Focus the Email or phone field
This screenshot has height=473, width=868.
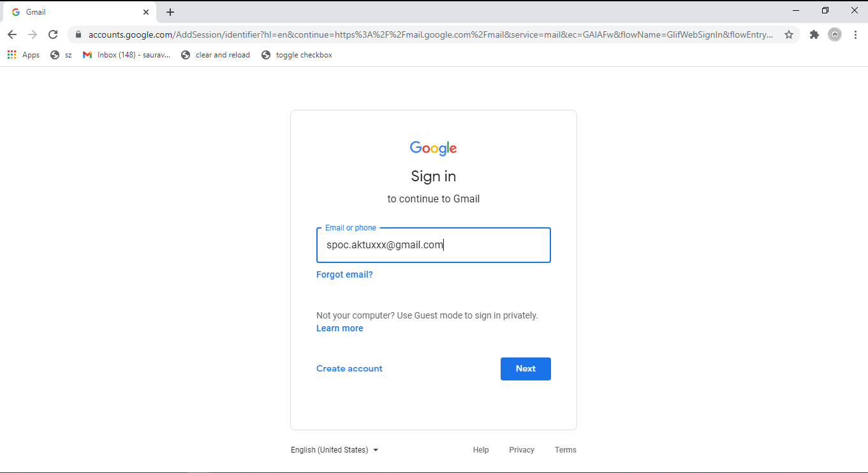433,245
